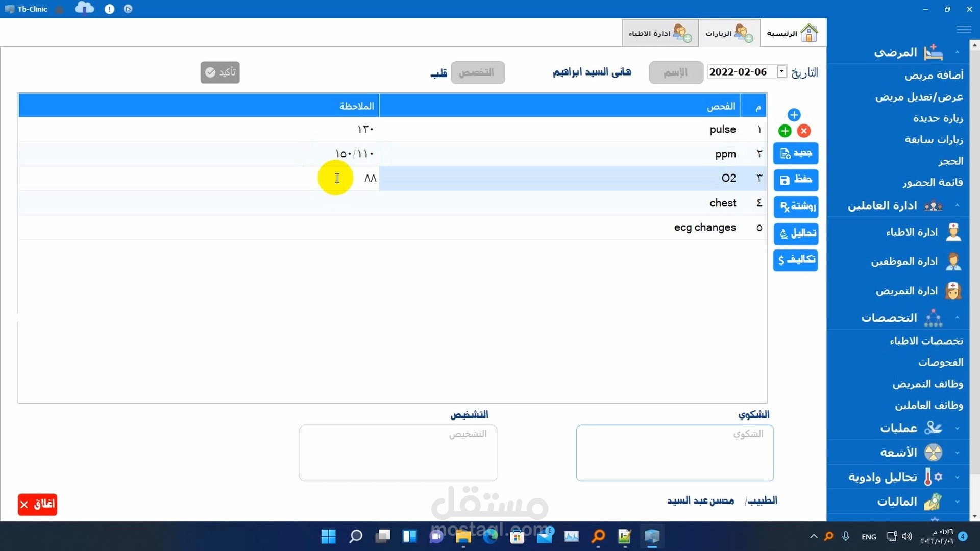
Task: Click the blue plus icon above table
Action: point(794,115)
